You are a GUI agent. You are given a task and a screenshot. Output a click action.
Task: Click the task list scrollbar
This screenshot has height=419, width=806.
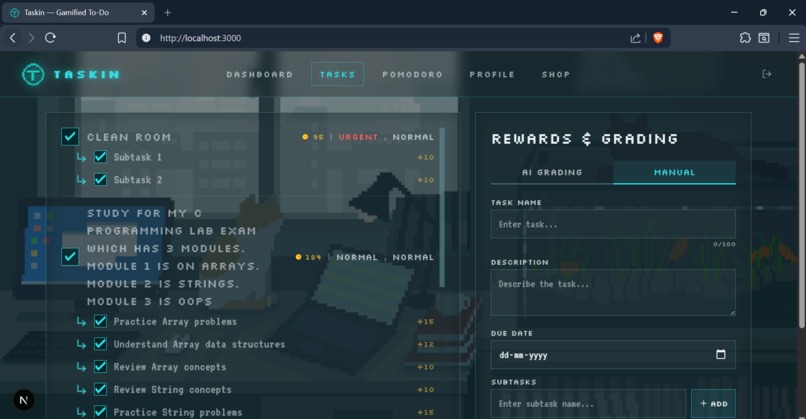click(442, 207)
